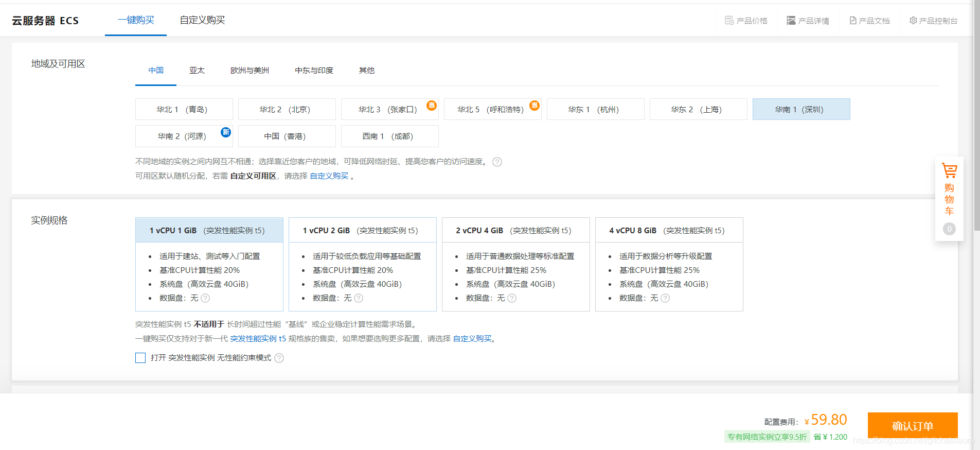980x450 pixels.
Task: Select the 亚太 region tab
Action: tap(197, 71)
